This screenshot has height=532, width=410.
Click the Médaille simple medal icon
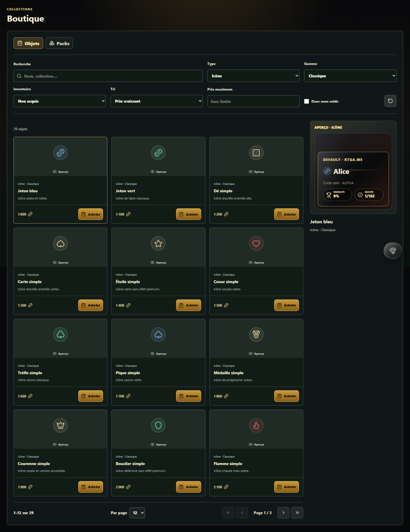pos(256,334)
